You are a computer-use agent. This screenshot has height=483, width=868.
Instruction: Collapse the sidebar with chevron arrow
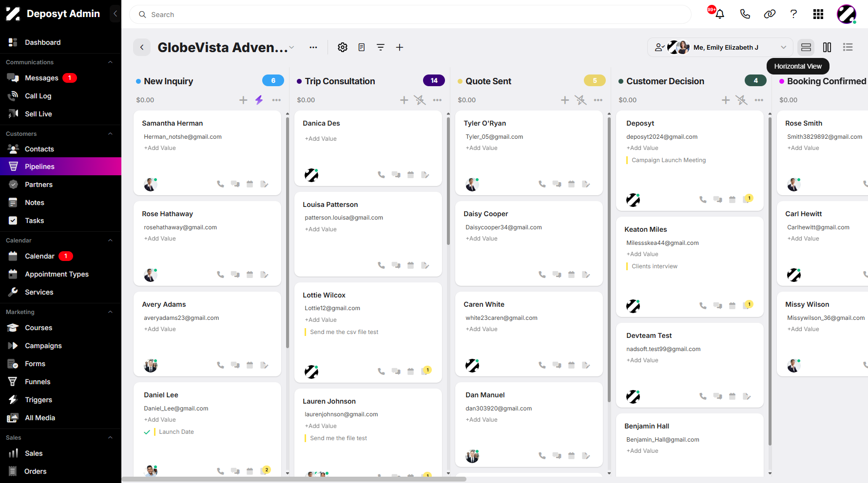tap(115, 14)
